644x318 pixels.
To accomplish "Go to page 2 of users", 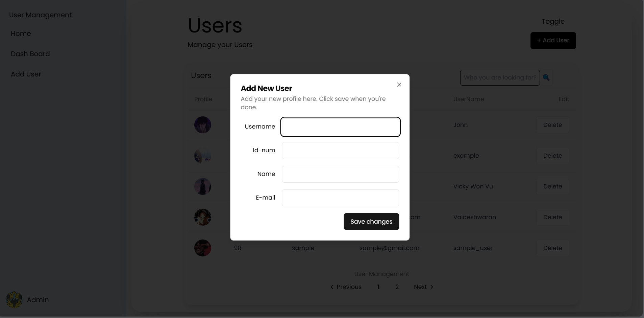I will [397, 287].
